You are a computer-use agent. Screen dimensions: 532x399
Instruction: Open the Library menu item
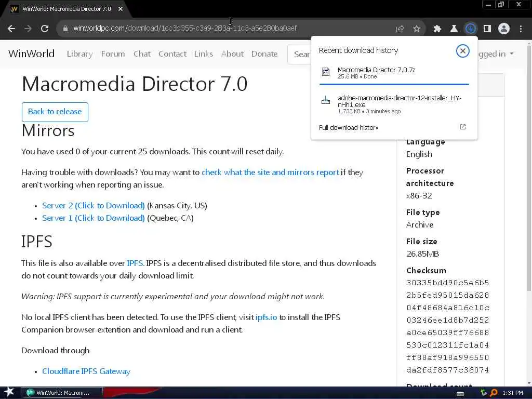79,54
